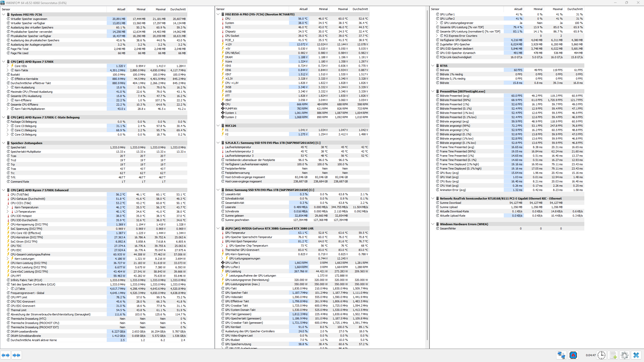Click the icon beside Gesamtfehler

click(x=438, y=228)
